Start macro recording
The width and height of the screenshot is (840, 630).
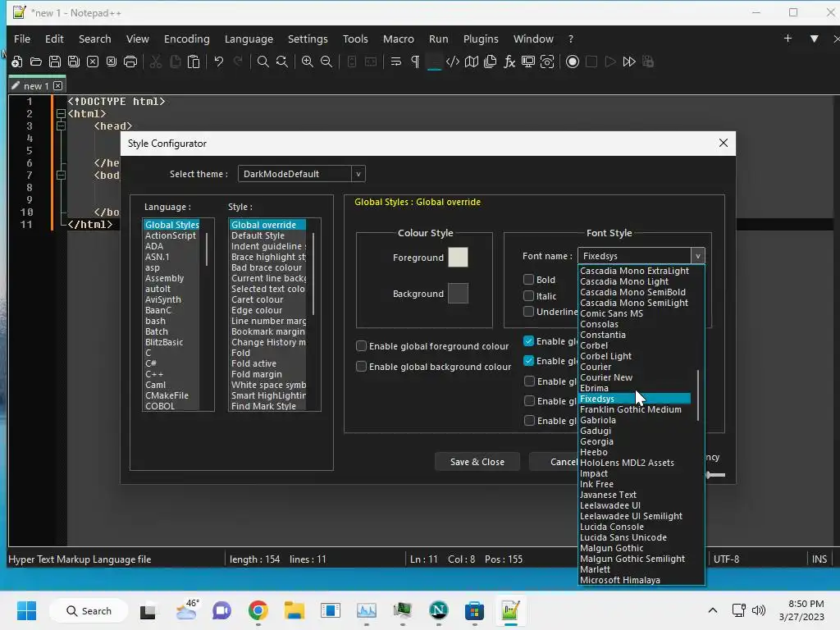(x=572, y=62)
